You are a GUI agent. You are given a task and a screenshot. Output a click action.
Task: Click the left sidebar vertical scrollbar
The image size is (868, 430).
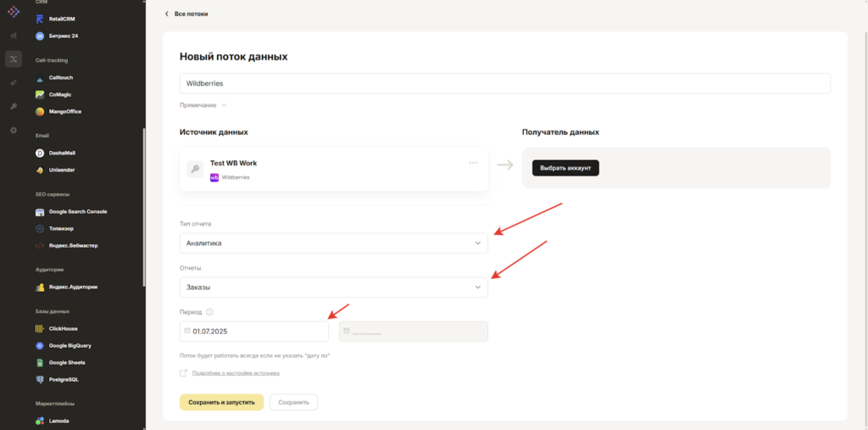pyautogui.click(x=144, y=207)
